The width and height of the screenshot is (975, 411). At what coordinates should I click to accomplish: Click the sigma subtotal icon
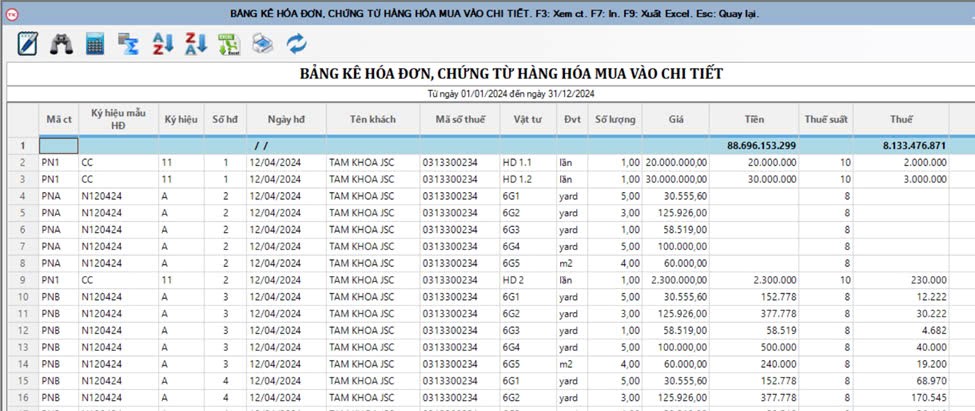pyautogui.click(x=128, y=44)
